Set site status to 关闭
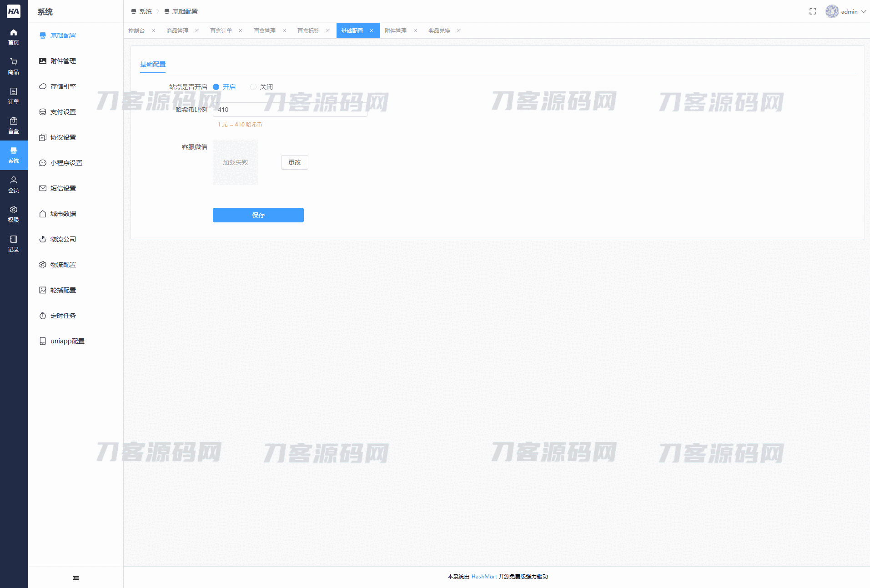Image resolution: width=870 pixels, height=588 pixels. [262, 87]
